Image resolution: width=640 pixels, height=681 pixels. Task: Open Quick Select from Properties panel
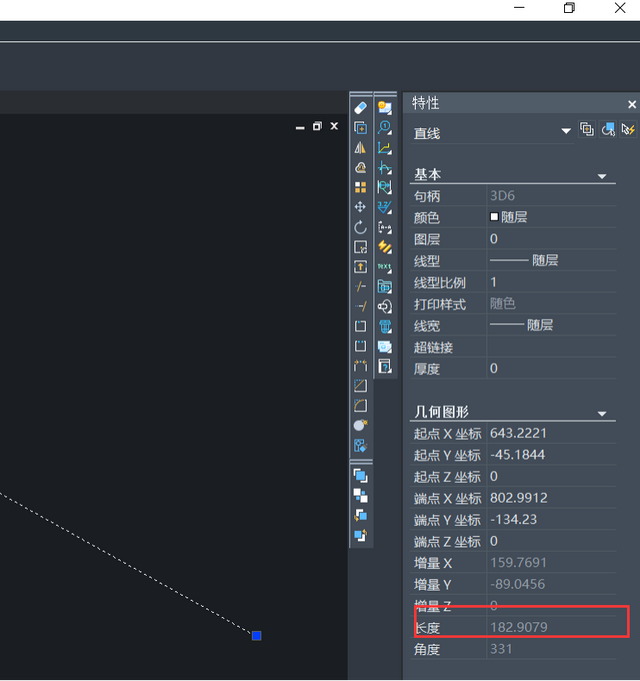click(x=628, y=129)
